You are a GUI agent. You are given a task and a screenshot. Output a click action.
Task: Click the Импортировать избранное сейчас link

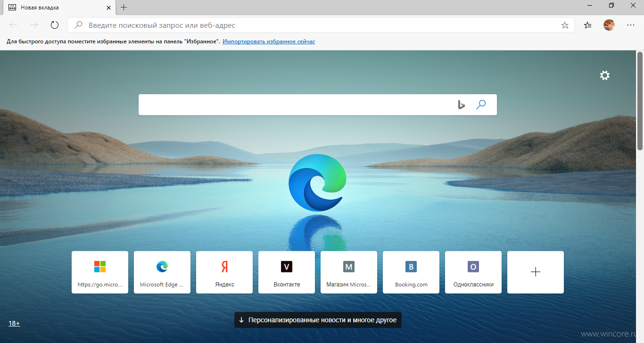[x=269, y=41]
